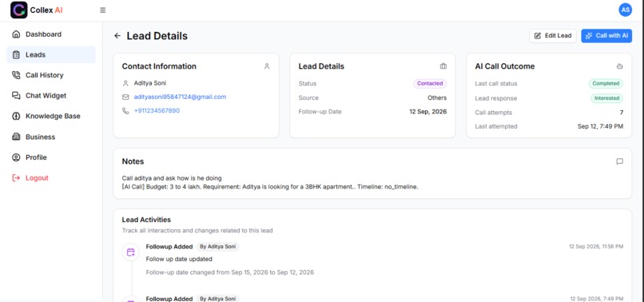The height and width of the screenshot is (302, 644).
Task: Log out via the Logout item
Action: point(51,178)
